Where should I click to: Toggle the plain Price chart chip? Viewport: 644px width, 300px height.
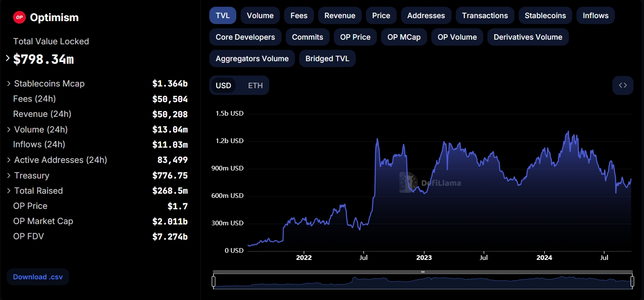pyautogui.click(x=381, y=16)
